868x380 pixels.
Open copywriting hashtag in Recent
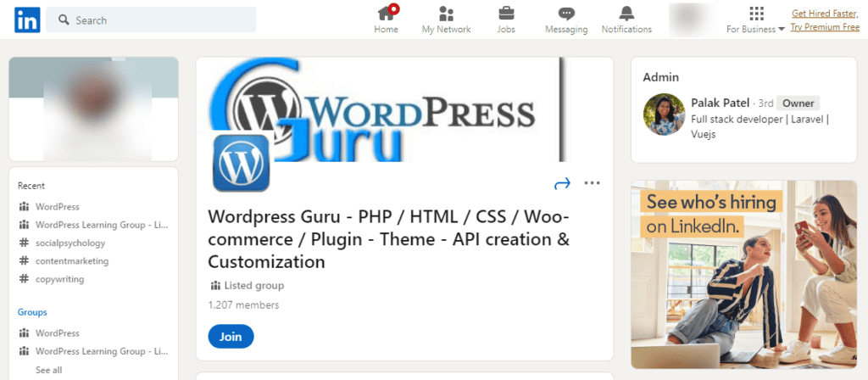[59, 279]
